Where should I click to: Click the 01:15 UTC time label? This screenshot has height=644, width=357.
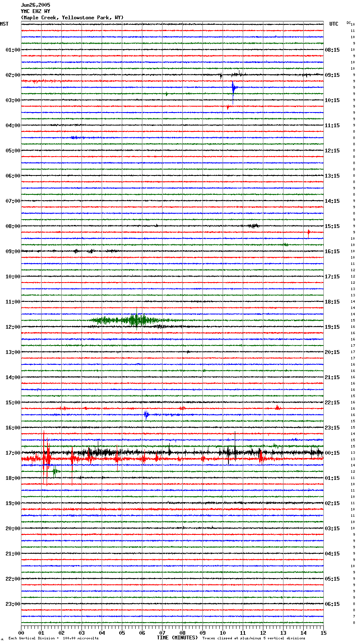pos(332,478)
